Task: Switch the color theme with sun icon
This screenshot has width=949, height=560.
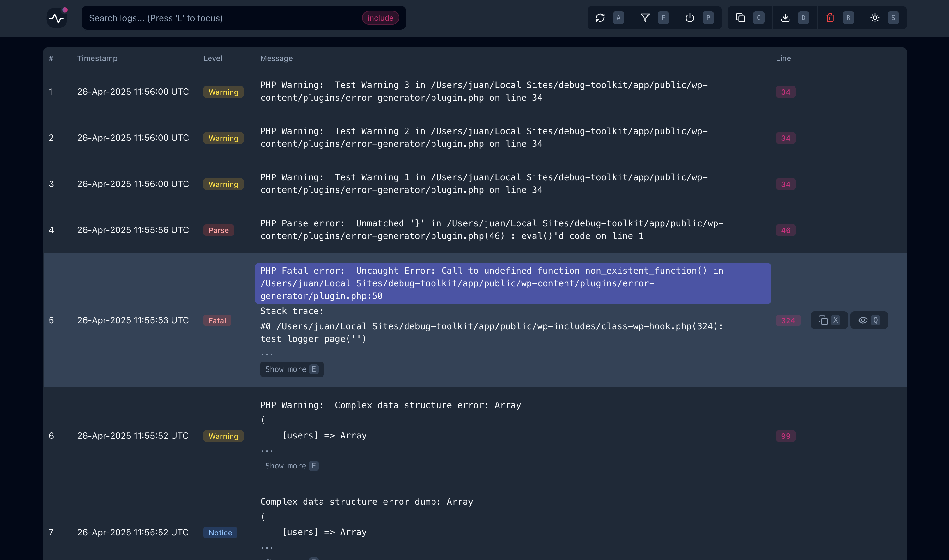Action: click(x=875, y=18)
